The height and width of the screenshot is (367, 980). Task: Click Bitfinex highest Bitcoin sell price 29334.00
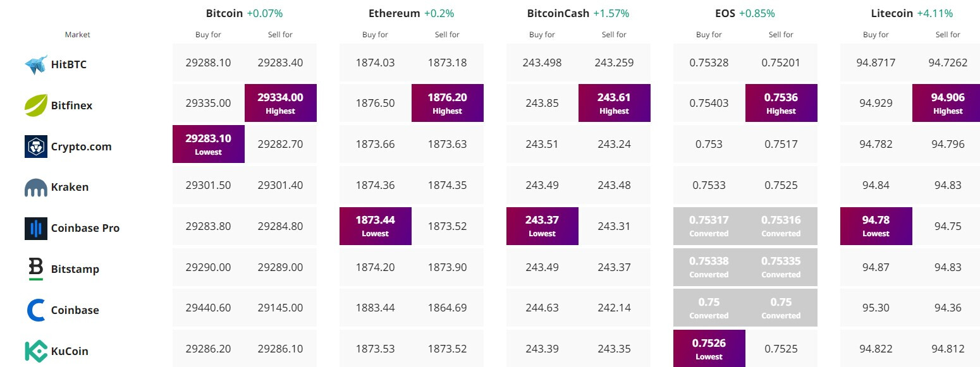281,103
